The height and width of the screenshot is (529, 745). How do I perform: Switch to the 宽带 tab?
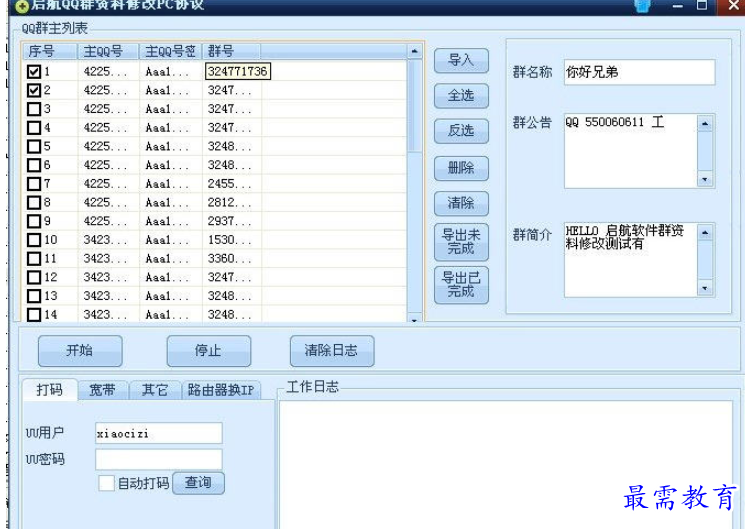coord(103,390)
